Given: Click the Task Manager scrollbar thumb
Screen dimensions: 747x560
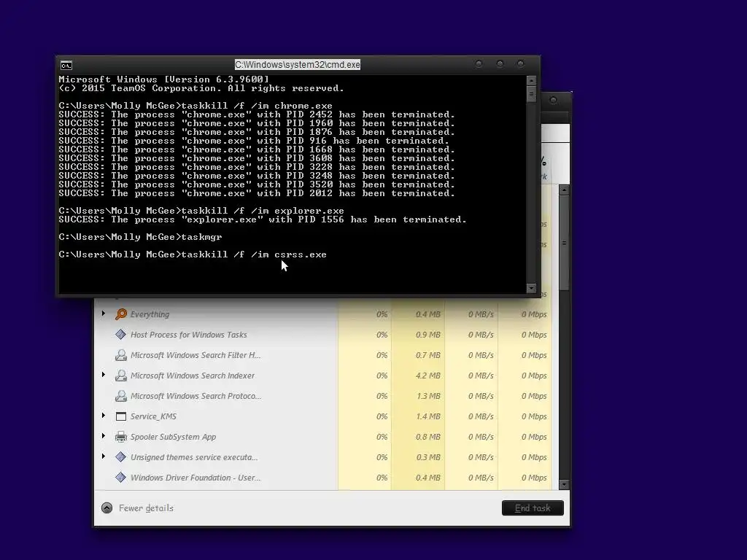Looking at the screenshot, I should pos(564,243).
